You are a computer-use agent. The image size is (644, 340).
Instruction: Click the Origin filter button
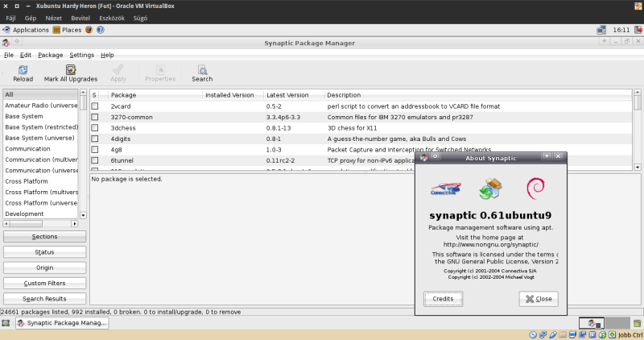(45, 267)
